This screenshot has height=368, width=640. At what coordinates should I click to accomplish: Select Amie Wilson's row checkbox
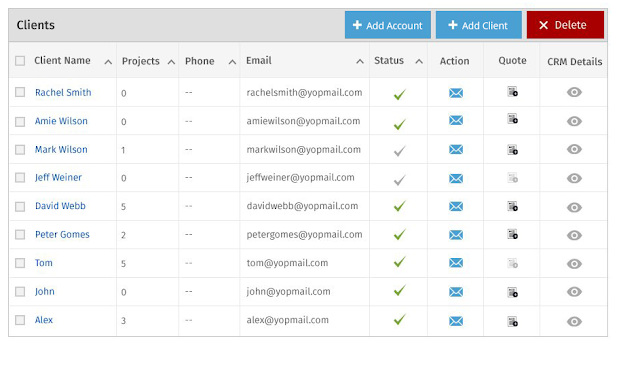pyautogui.click(x=20, y=122)
